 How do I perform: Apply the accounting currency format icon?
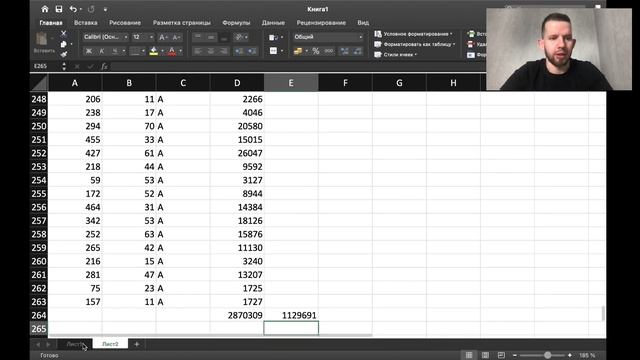(x=298, y=51)
